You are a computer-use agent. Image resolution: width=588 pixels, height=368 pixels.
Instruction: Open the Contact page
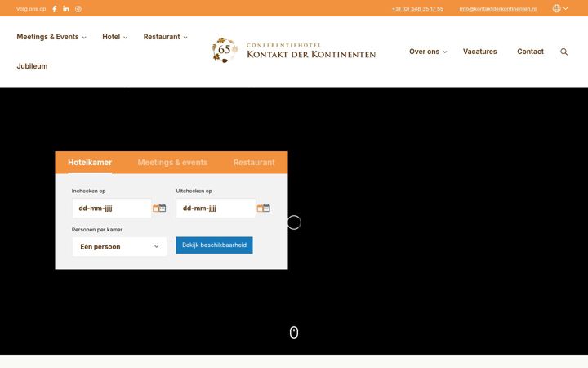(530, 52)
